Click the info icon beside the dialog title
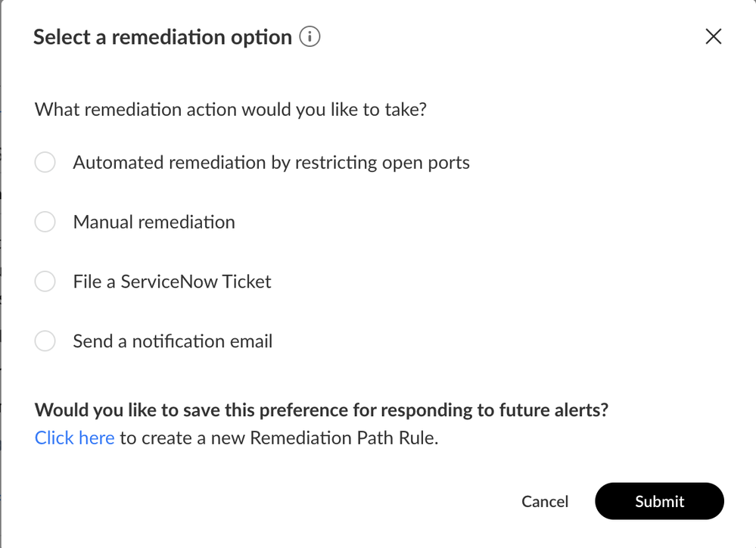The height and width of the screenshot is (548, 756). point(310,36)
